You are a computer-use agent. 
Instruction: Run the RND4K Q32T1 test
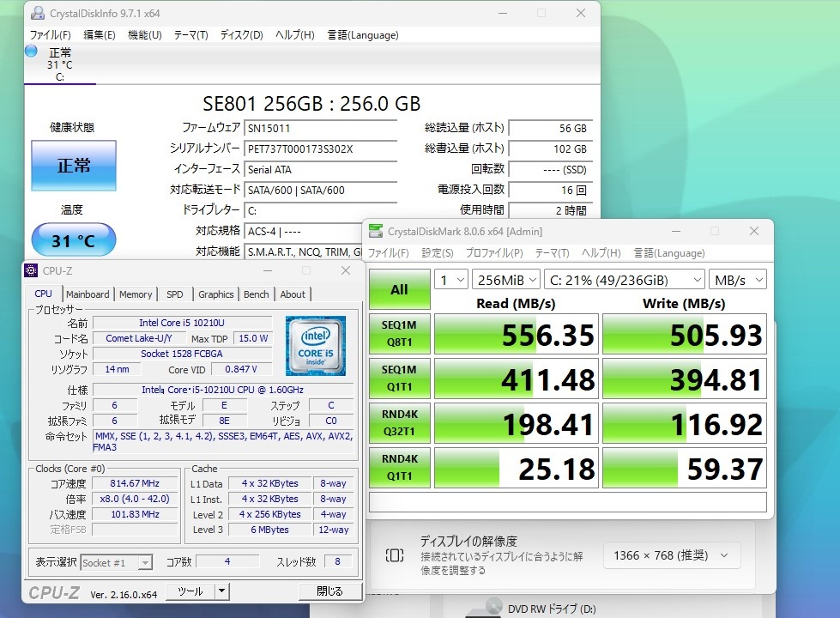[399, 423]
